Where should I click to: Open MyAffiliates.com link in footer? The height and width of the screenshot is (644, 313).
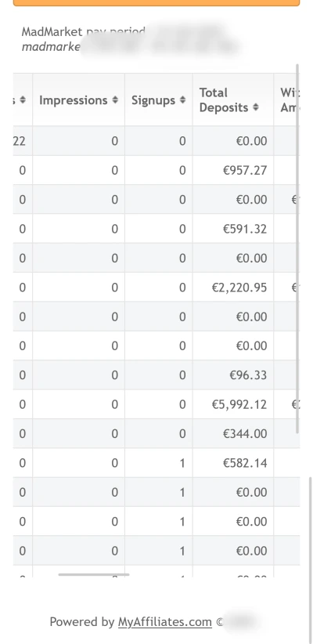[x=165, y=622]
